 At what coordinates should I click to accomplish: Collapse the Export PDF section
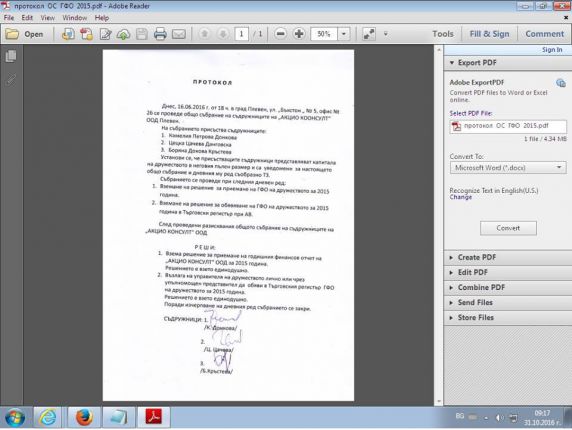(507, 63)
